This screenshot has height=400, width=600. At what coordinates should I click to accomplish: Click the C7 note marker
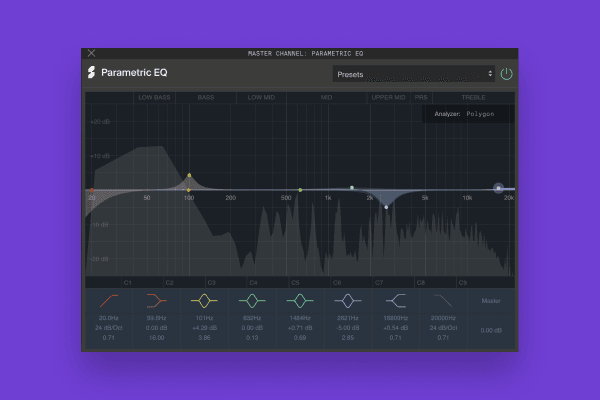tap(379, 282)
